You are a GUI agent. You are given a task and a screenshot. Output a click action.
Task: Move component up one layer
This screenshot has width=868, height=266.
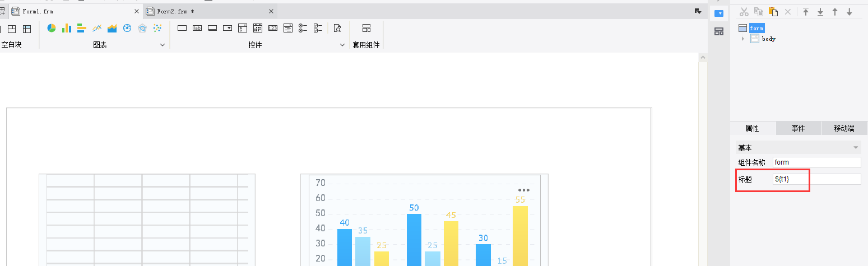835,12
